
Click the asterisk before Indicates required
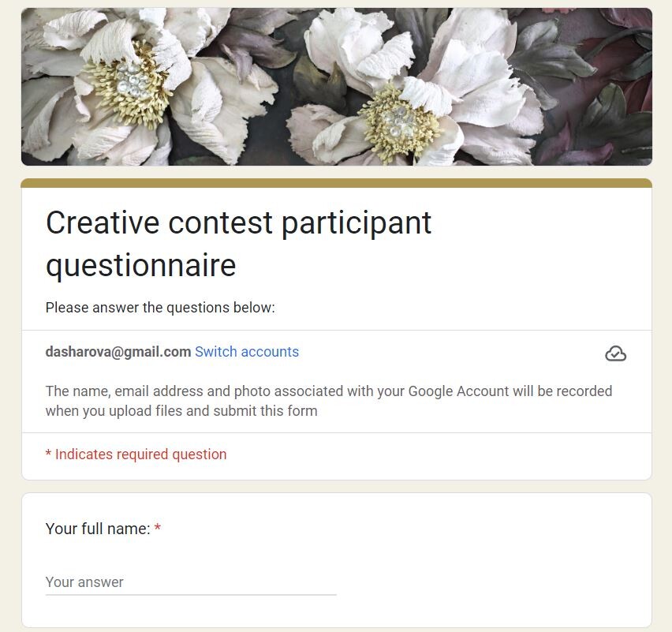click(x=48, y=454)
